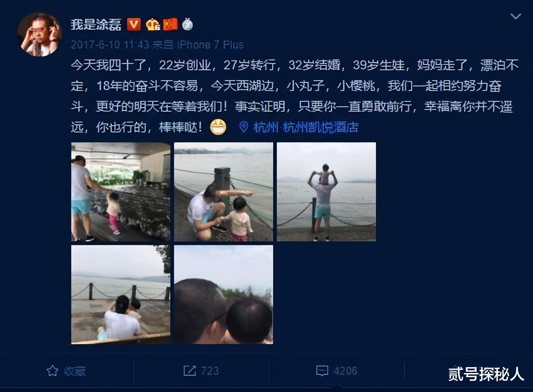Open photo of man pointing across lake
Viewport: 533px width, 392px height.
click(223, 192)
